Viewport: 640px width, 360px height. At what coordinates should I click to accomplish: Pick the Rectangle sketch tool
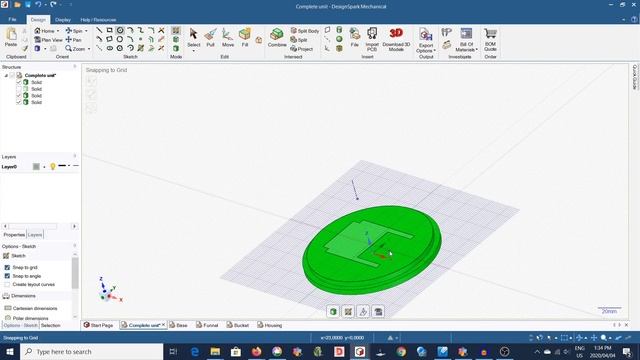tap(109, 30)
